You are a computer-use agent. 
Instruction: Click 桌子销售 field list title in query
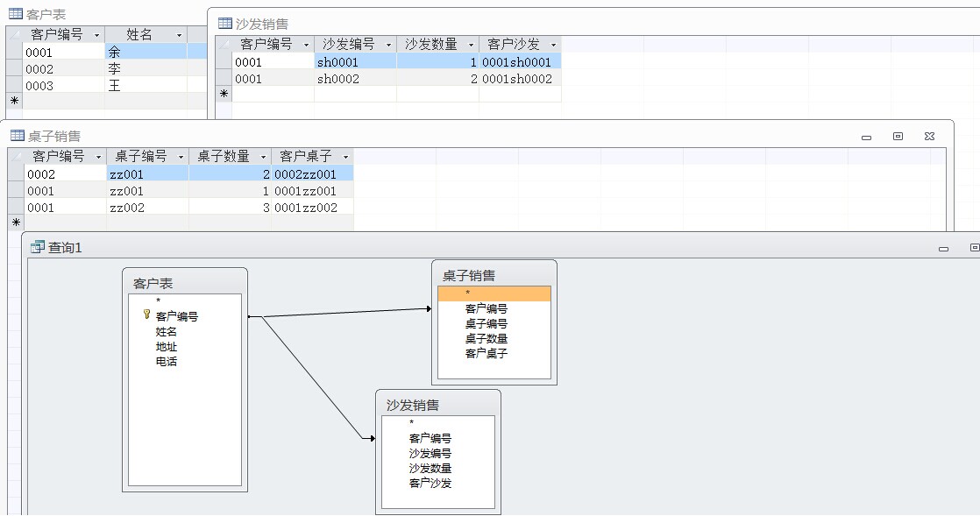pyautogui.click(x=469, y=275)
